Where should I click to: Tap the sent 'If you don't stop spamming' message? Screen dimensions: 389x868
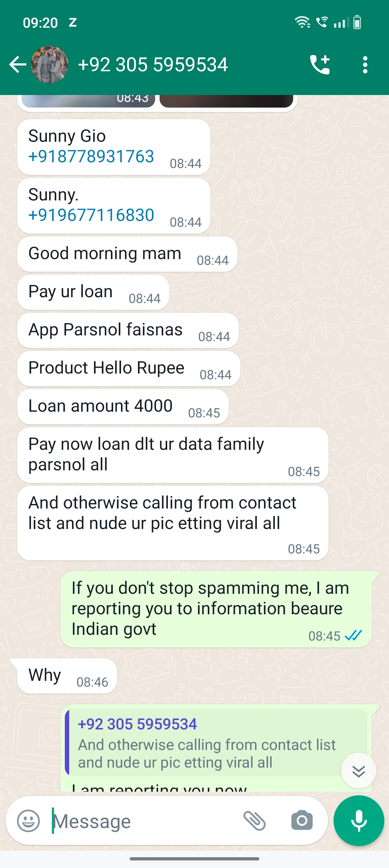tap(216, 609)
